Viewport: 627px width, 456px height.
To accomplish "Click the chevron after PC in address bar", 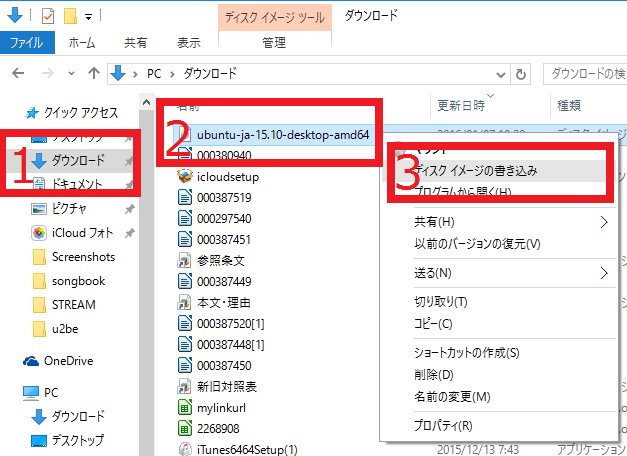I will (x=173, y=73).
